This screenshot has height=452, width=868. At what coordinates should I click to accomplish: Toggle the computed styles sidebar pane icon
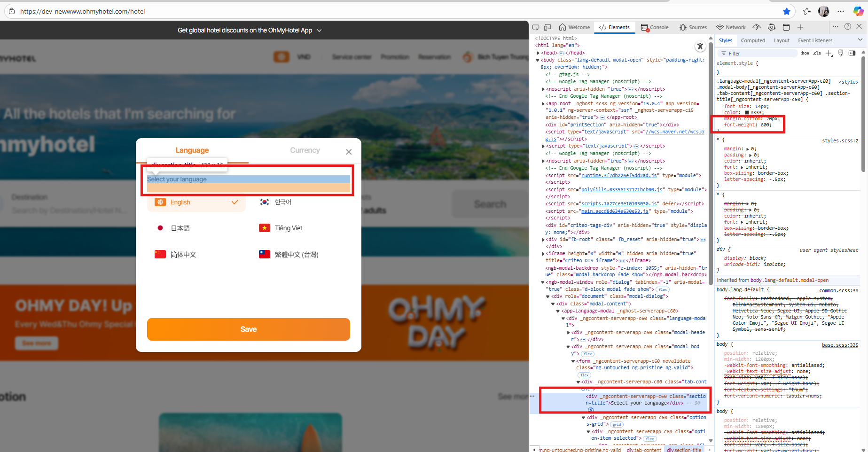[852, 53]
